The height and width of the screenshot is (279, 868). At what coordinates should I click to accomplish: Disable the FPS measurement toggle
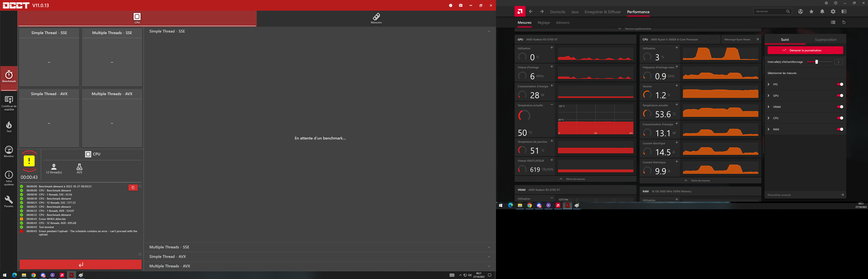tap(840, 84)
